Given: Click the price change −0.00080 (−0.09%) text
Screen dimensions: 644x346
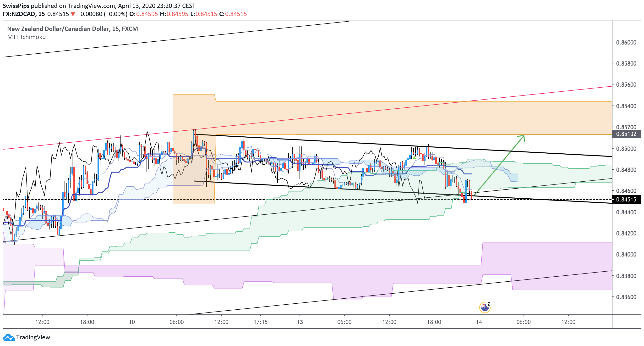Looking at the screenshot, I should pyautogui.click(x=102, y=14).
